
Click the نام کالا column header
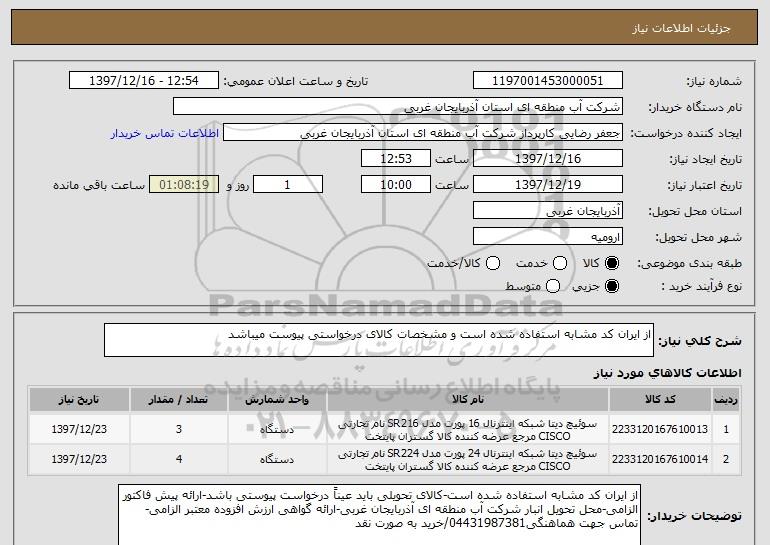click(x=468, y=400)
